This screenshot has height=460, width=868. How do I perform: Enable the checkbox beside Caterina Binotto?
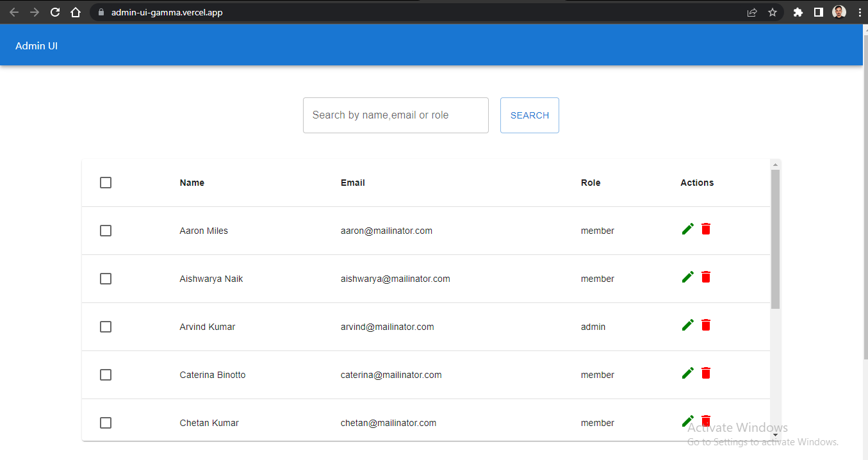pos(106,375)
